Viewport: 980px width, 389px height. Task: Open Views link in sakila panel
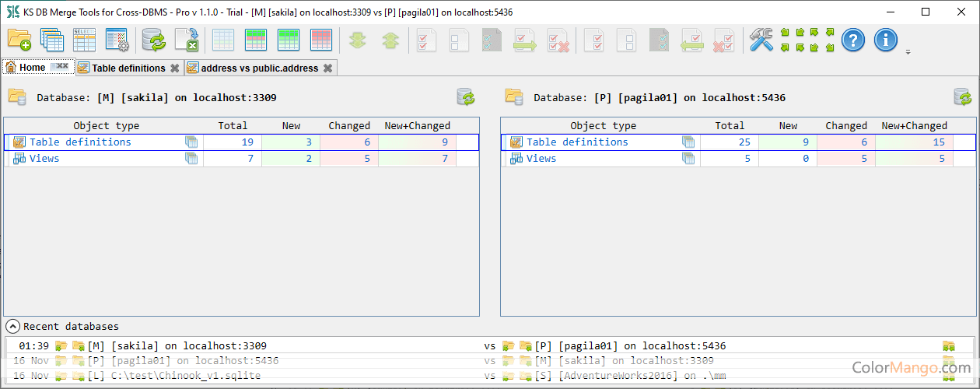point(44,158)
